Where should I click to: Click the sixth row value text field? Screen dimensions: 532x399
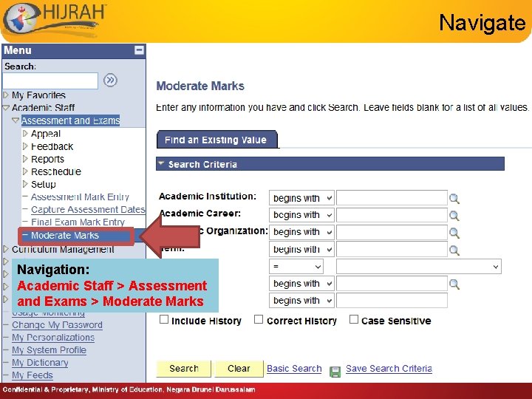[392, 284]
